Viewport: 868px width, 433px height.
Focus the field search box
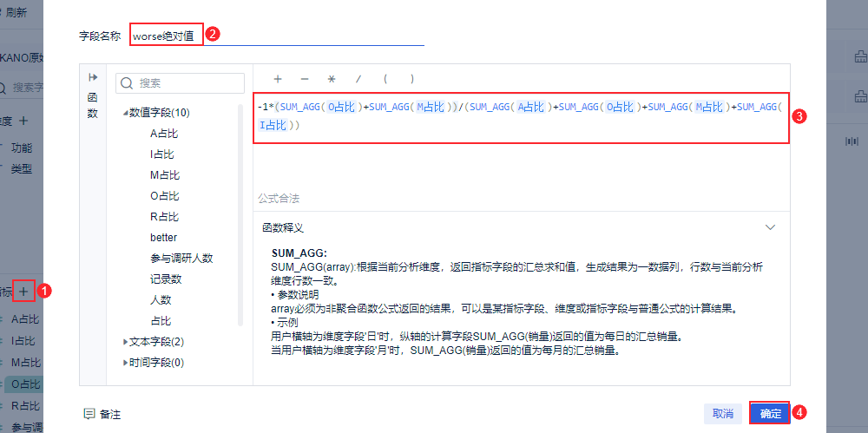click(180, 83)
